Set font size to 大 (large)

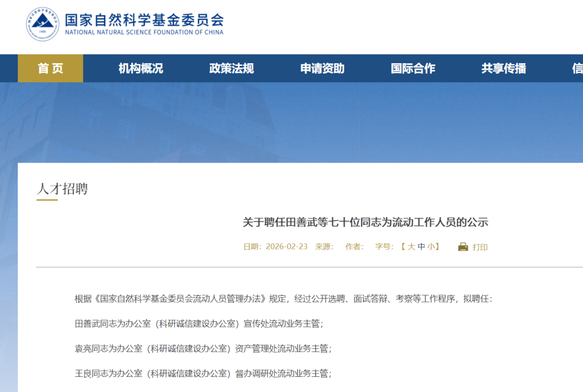(x=411, y=247)
